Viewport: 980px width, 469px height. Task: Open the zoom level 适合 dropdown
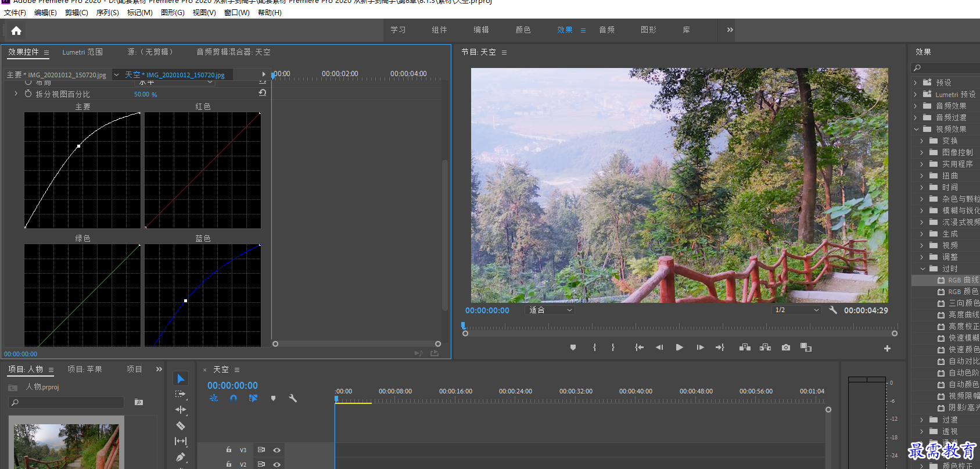pos(551,310)
